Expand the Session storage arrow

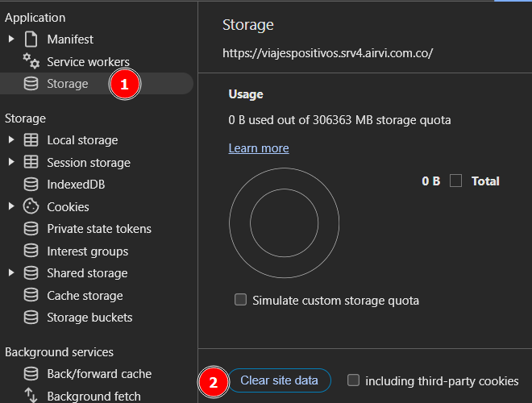[11, 162]
